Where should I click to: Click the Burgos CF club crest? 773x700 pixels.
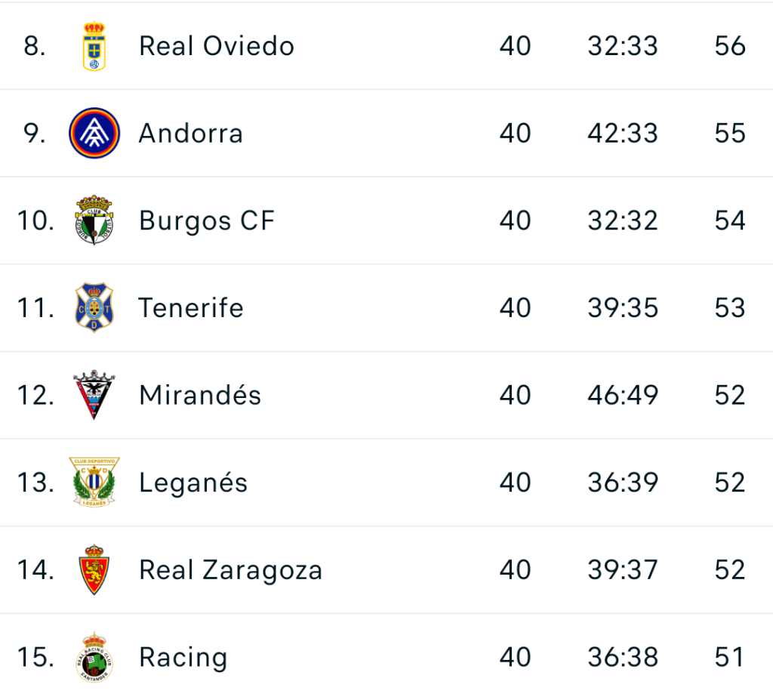coord(94,220)
